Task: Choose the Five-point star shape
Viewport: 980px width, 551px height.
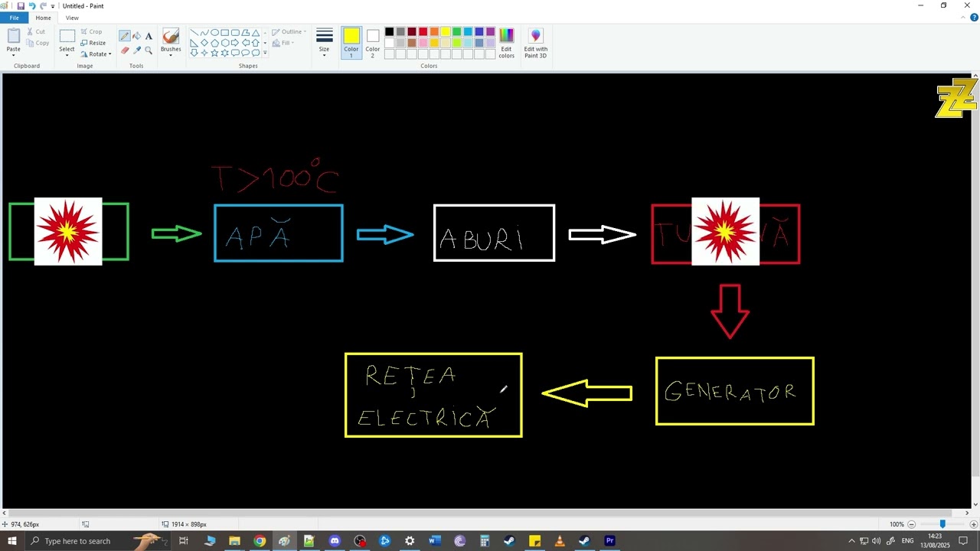Action: [x=214, y=53]
